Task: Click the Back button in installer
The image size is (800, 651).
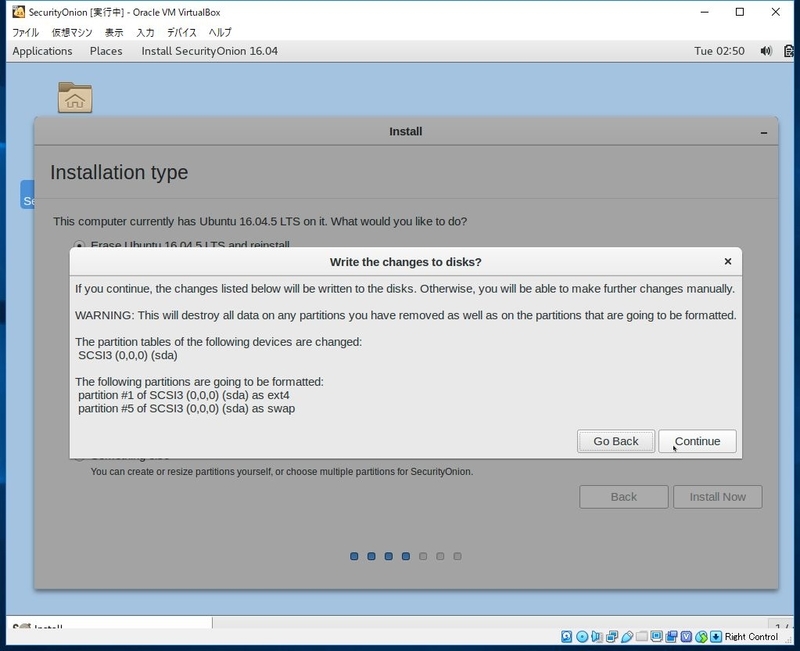Action: (623, 496)
